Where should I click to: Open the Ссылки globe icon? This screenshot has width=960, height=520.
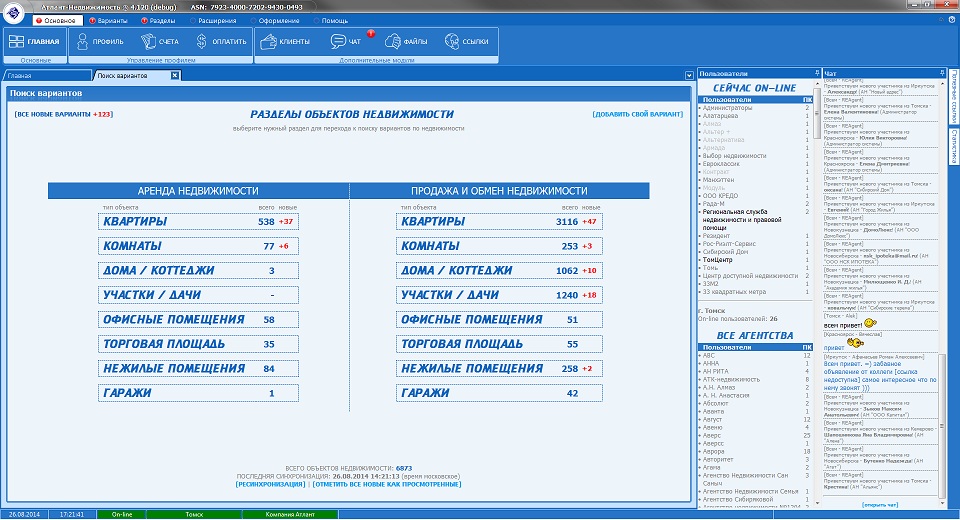[x=452, y=42]
